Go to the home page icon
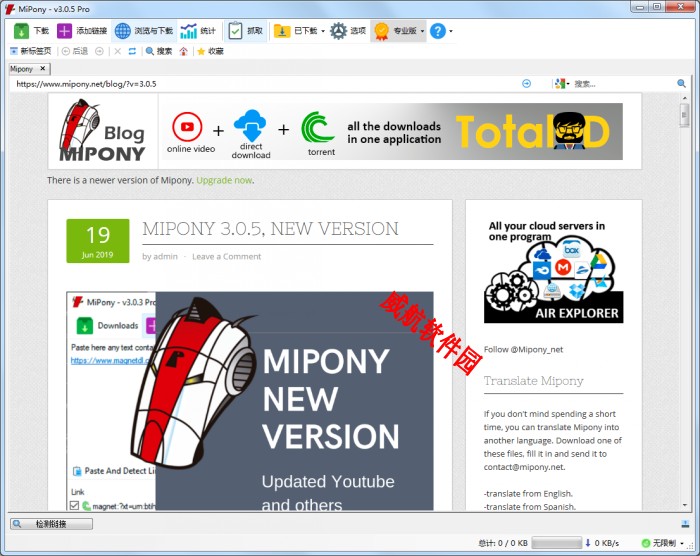This screenshot has height=556, width=700. coord(183,51)
